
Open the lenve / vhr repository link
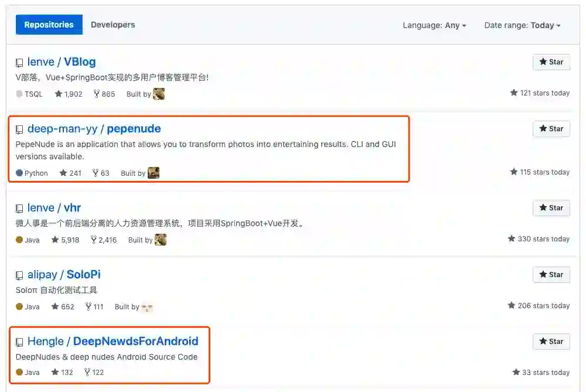[54, 208]
